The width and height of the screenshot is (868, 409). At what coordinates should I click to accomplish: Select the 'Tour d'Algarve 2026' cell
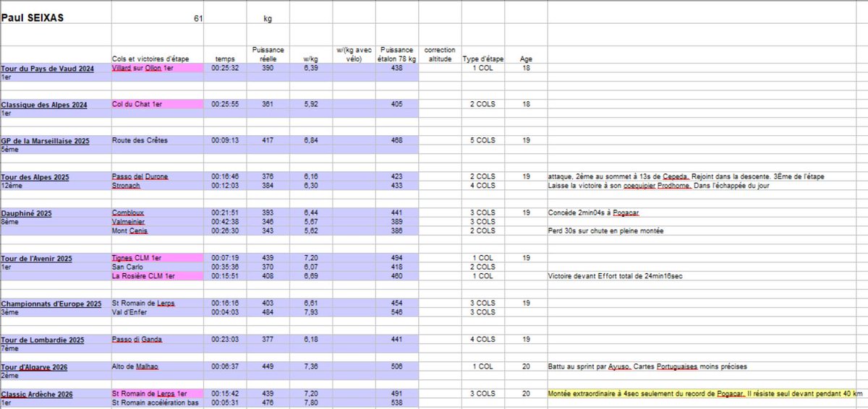[x=56, y=367]
